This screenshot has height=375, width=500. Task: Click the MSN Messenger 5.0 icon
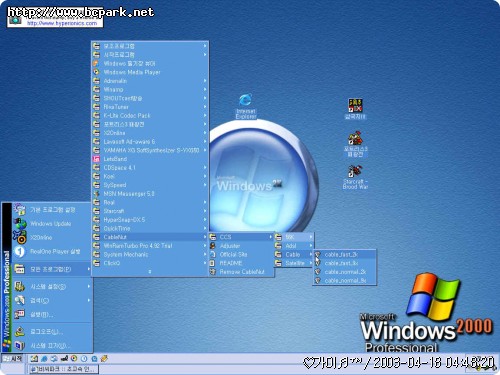tap(96, 193)
